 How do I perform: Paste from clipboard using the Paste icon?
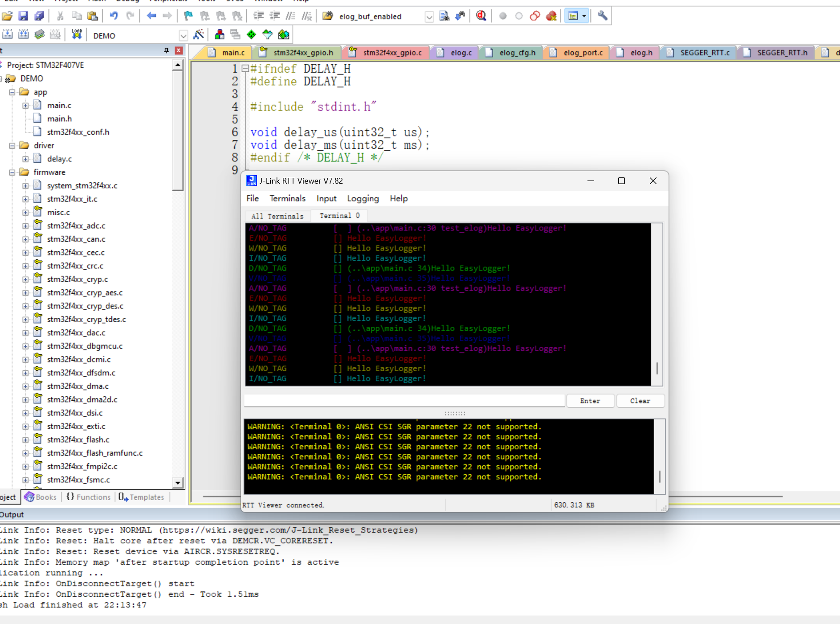93,16
